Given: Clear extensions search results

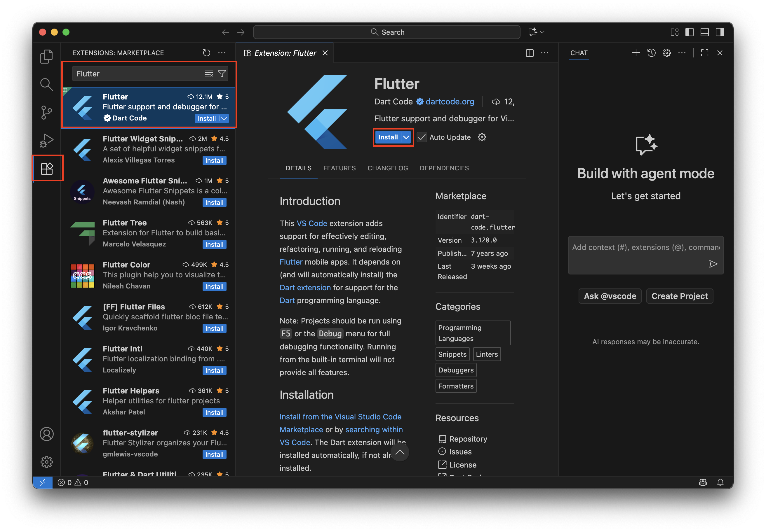Looking at the screenshot, I should point(209,74).
